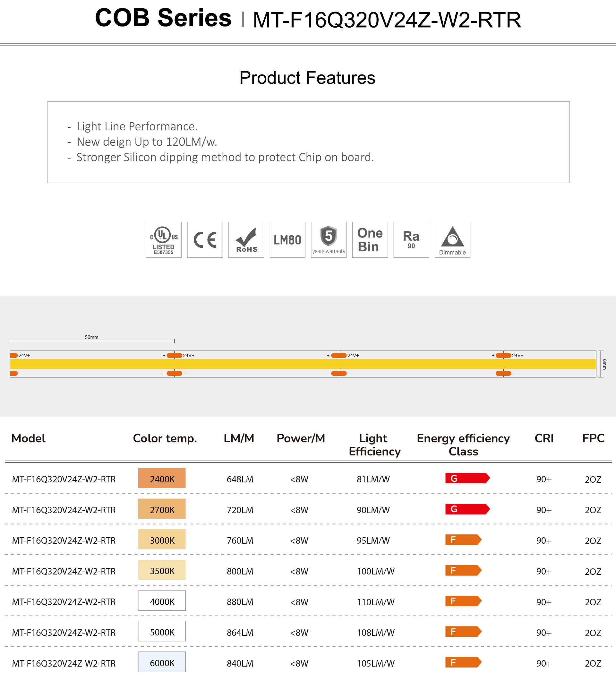The image size is (616, 699).
Task: Select the 3000K color temperature swatch
Action: (162, 539)
